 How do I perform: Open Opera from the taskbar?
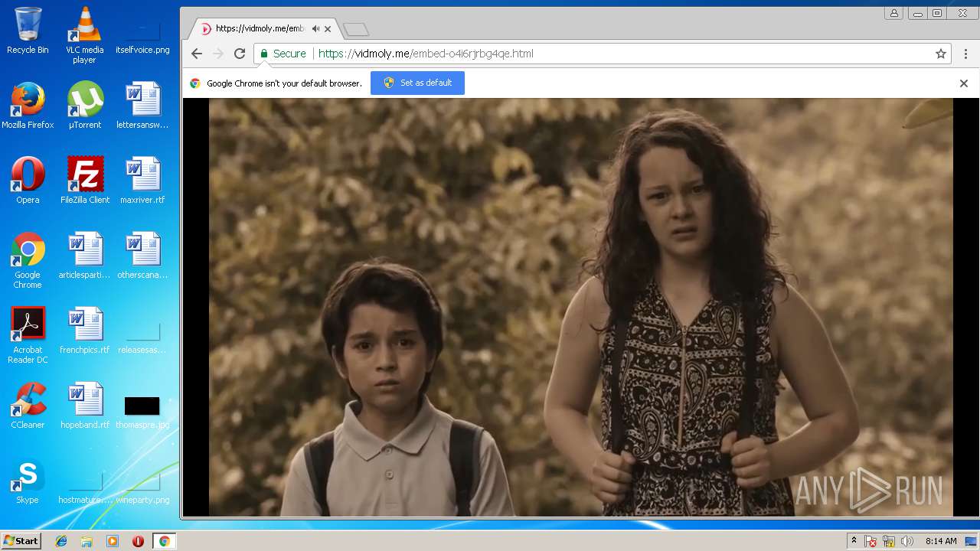(138, 541)
